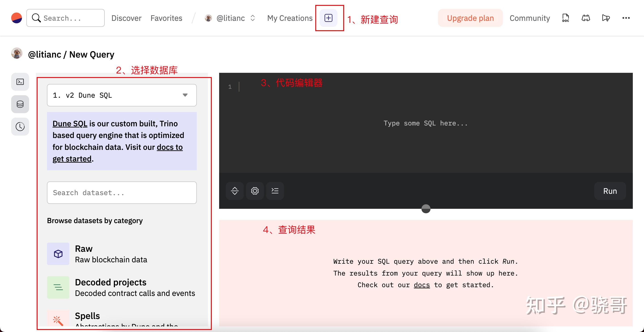The height and width of the screenshot is (332, 644).
Task: Expand the @litianc account switcher
Action: point(230,18)
